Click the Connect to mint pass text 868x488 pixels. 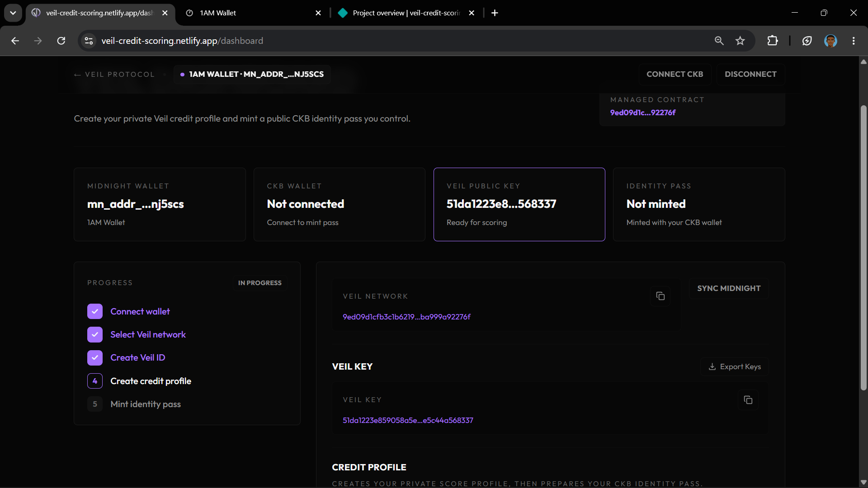(302, 222)
